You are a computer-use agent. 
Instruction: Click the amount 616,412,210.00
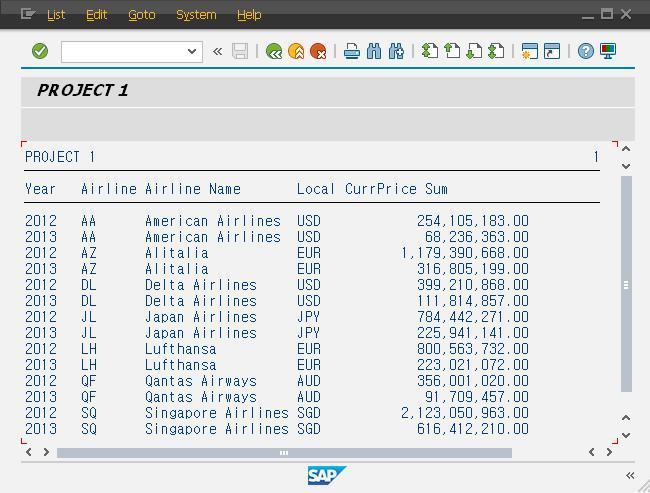[x=473, y=429]
